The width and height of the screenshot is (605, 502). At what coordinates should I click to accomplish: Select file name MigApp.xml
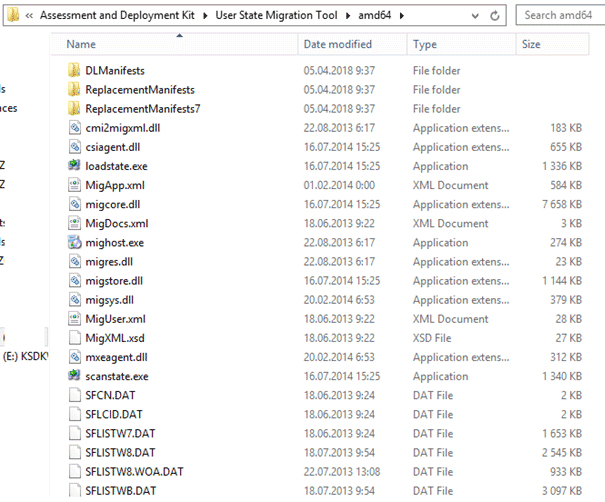pyautogui.click(x=115, y=185)
